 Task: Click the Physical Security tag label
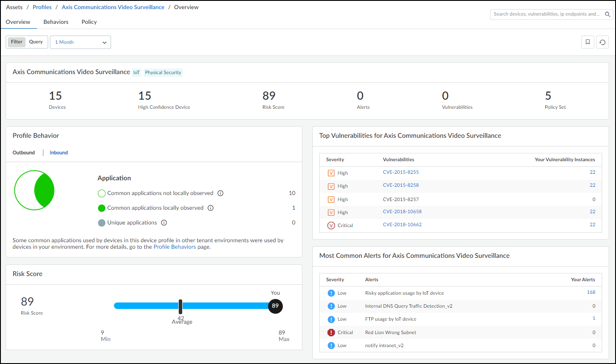pos(163,72)
